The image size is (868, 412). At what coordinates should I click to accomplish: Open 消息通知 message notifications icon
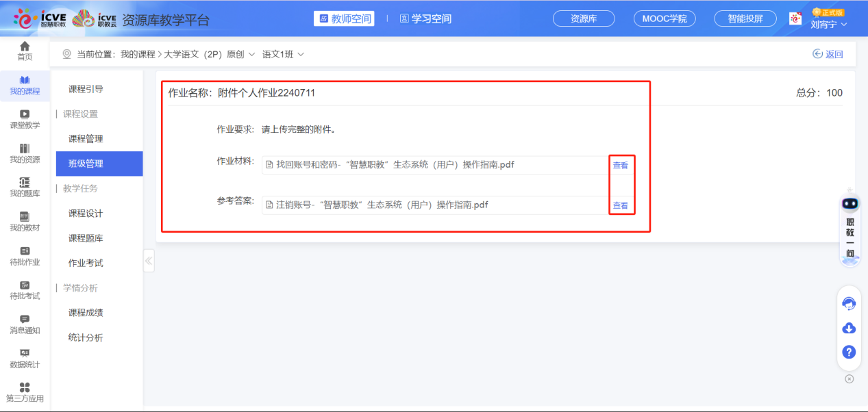pyautogui.click(x=24, y=325)
